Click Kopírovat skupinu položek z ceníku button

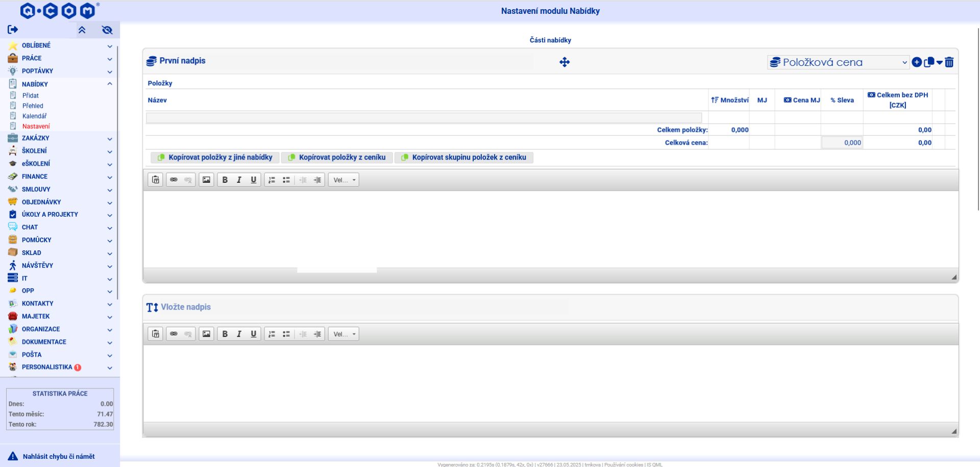coord(464,157)
